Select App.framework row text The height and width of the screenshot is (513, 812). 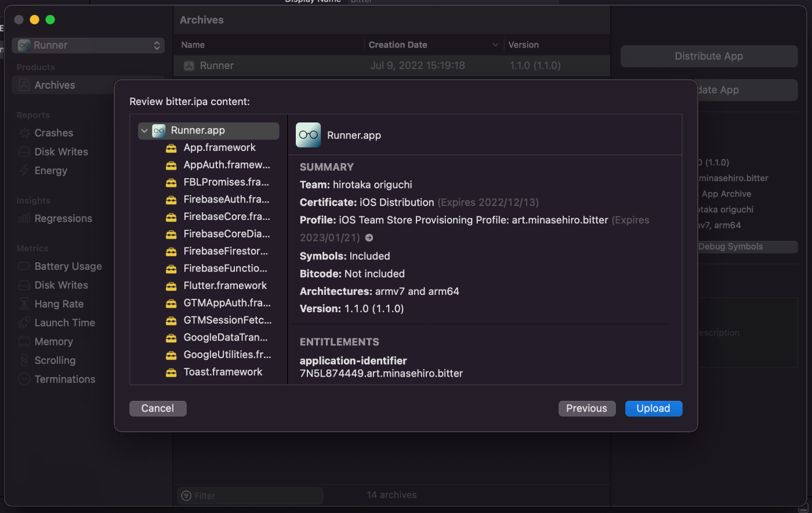(219, 147)
